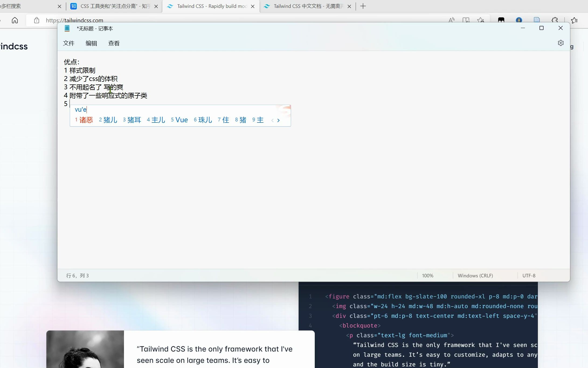Image resolution: width=588 pixels, height=368 pixels.
Task: Select IME candidate 2 猪儿
Action: click(108, 120)
